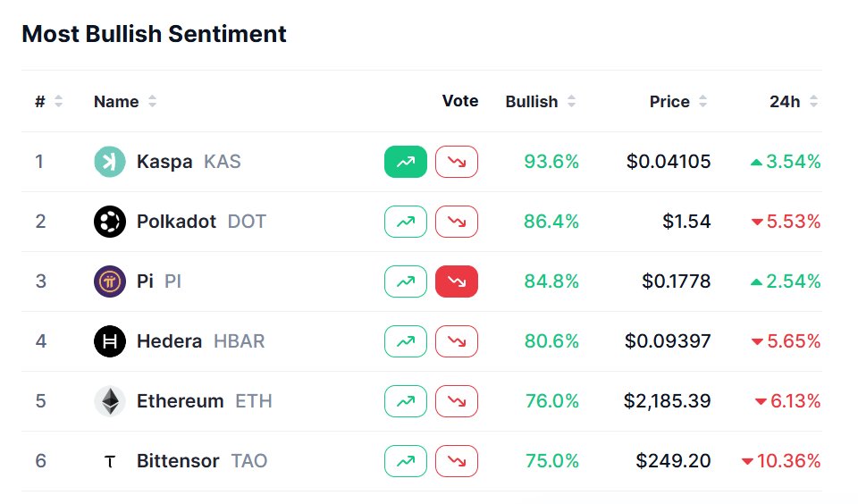Sort the table by Name column
This screenshot has width=858, height=504.
click(x=125, y=102)
